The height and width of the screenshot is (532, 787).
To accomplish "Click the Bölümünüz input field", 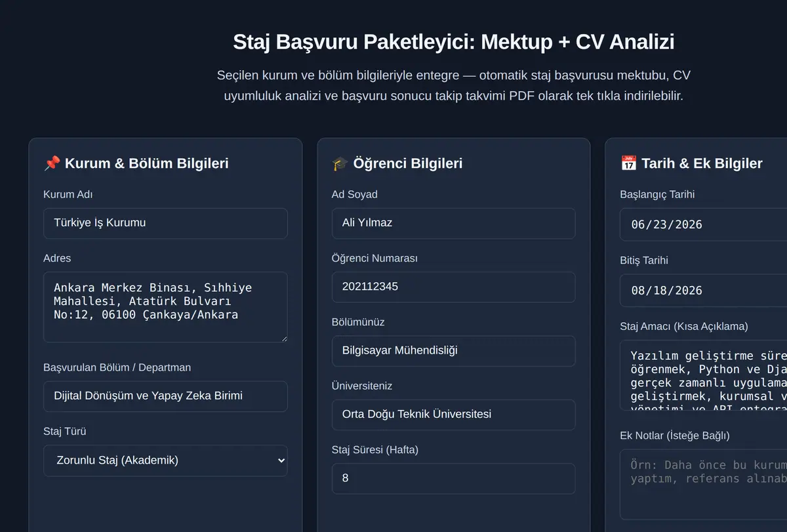I will (x=453, y=351).
